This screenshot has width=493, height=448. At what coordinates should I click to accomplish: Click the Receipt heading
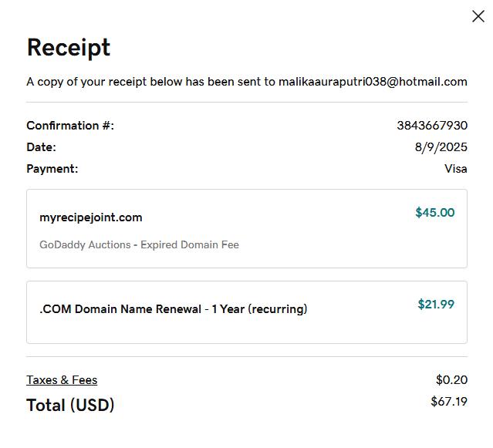tap(69, 48)
